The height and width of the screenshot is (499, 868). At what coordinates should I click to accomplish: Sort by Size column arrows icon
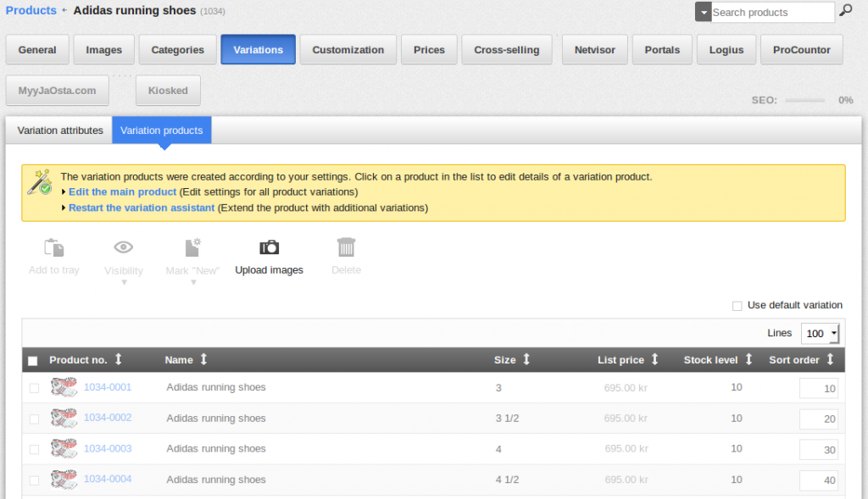[x=526, y=359]
